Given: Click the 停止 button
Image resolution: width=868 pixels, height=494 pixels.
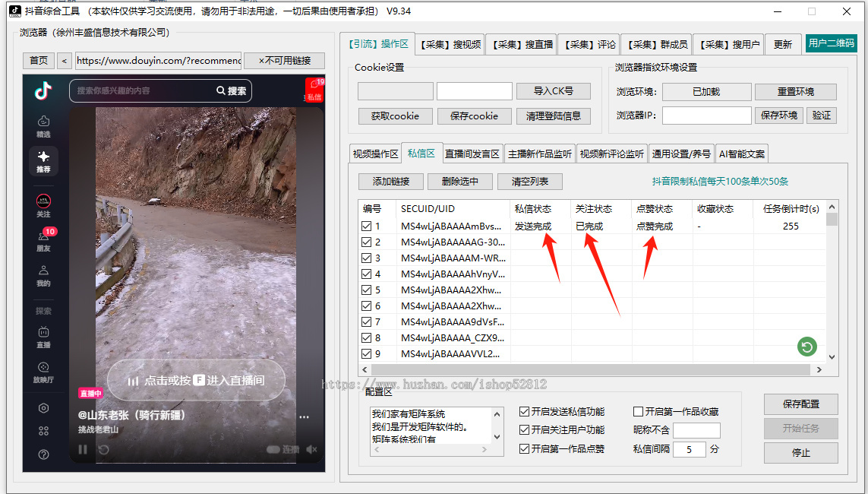Looking at the screenshot, I should point(801,453).
